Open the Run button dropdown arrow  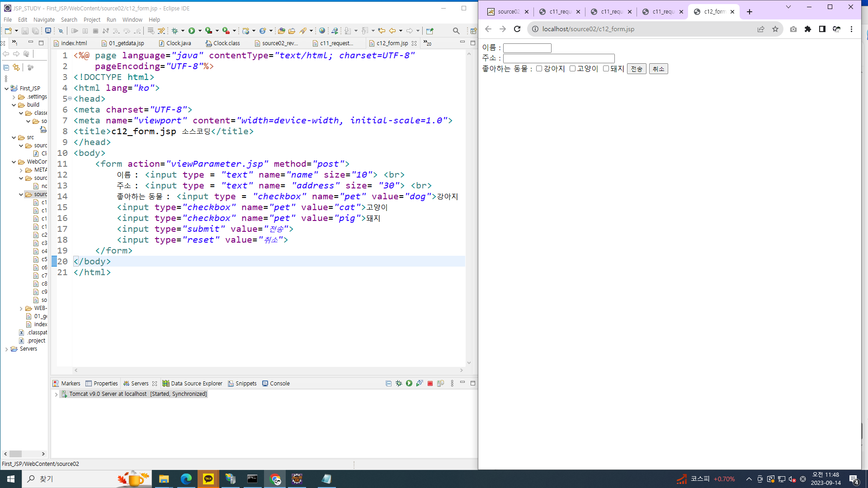coord(200,31)
